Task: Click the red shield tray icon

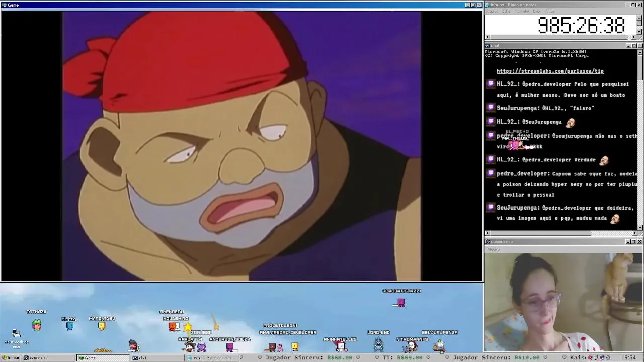Action: click(x=590, y=358)
